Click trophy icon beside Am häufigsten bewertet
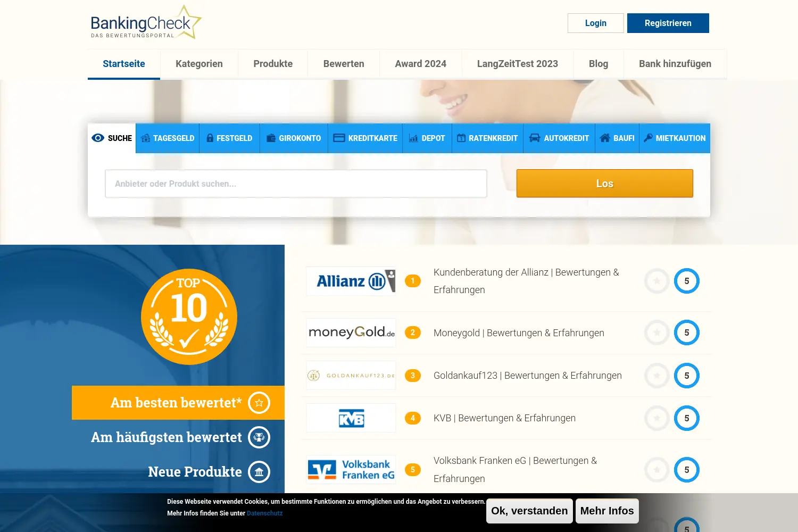 coord(259,437)
